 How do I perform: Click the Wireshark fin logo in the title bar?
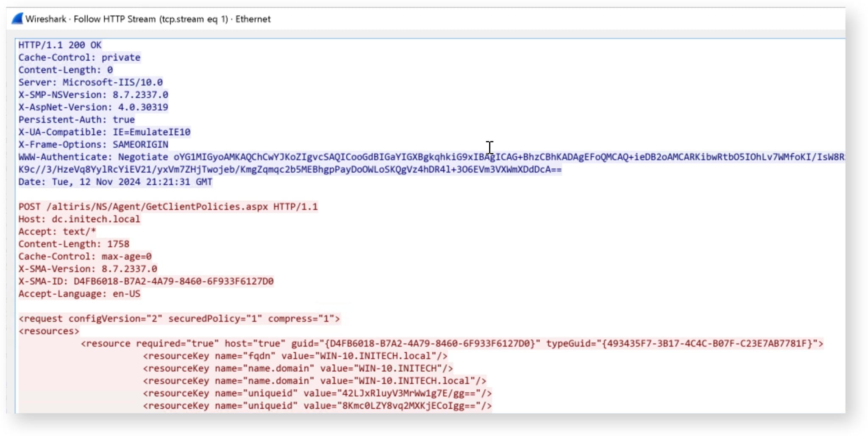point(17,19)
